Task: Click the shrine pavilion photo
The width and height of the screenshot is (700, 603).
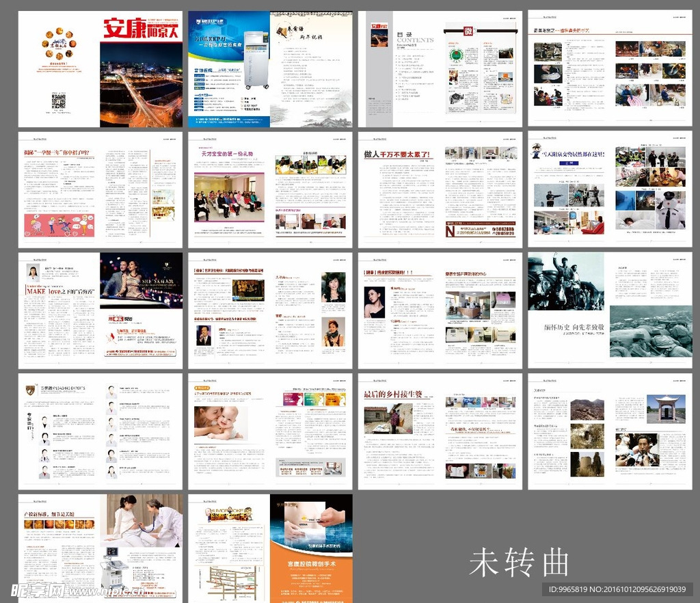Action: tap(666, 409)
